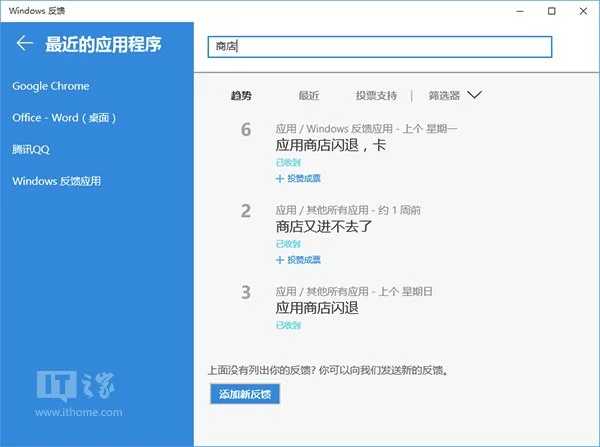Viewport: 600px width, 447px height.
Task: Select Google Chrome from recent apps list
Action: (x=51, y=86)
